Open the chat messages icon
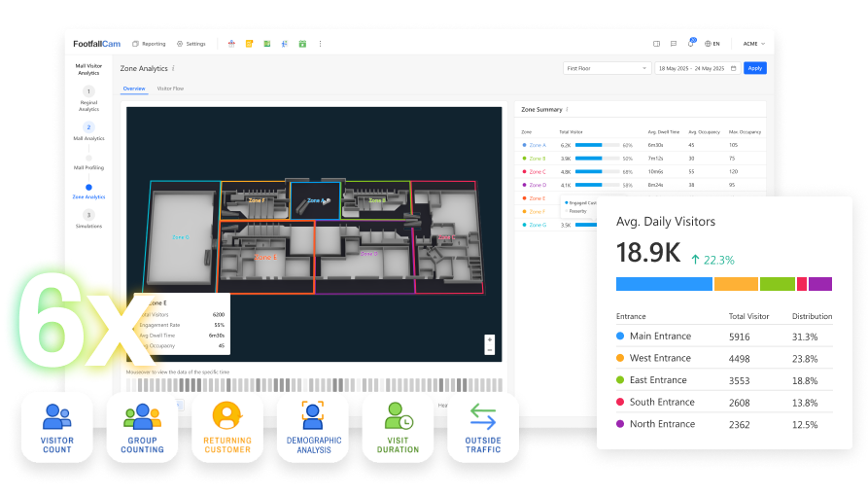The image size is (868, 497). (674, 44)
